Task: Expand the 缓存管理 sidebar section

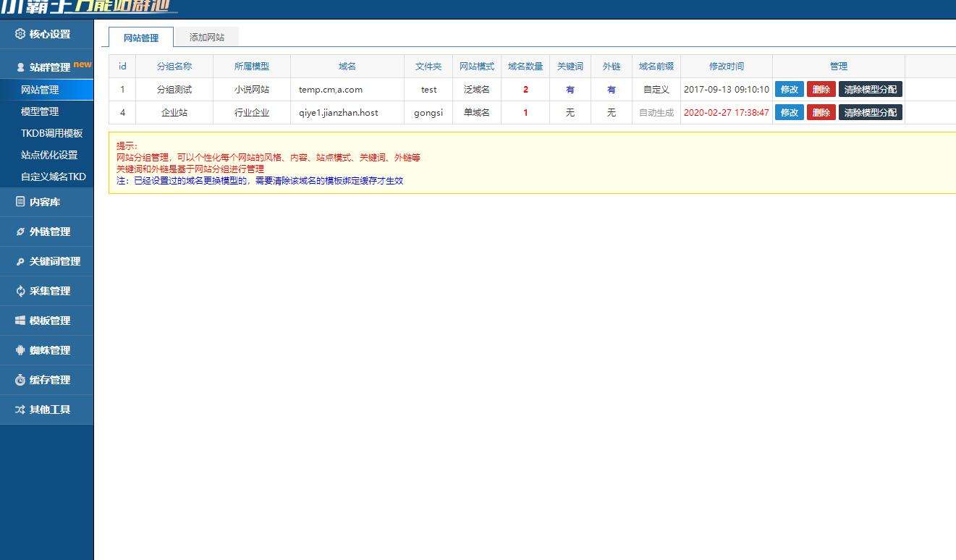Action: 46,380
